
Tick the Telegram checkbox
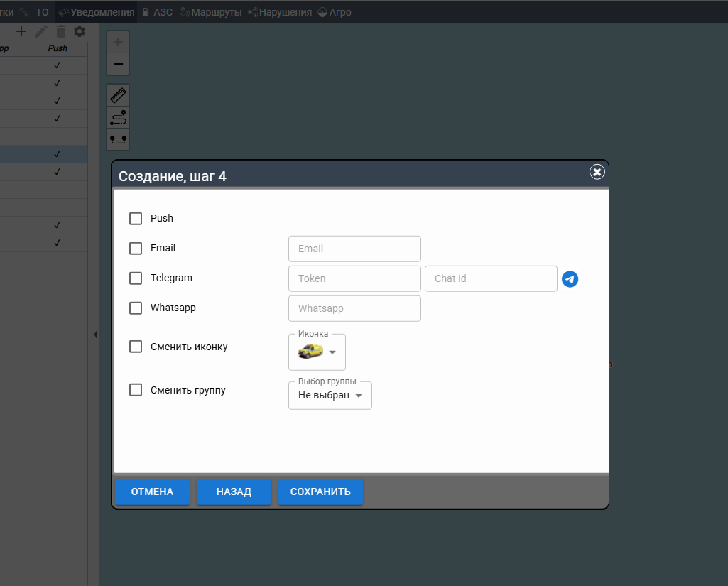(x=136, y=278)
